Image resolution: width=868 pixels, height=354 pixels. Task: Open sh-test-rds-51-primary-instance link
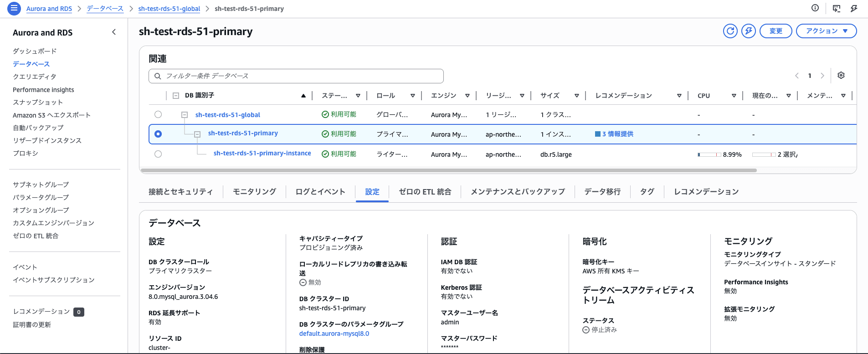tap(262, 153)
